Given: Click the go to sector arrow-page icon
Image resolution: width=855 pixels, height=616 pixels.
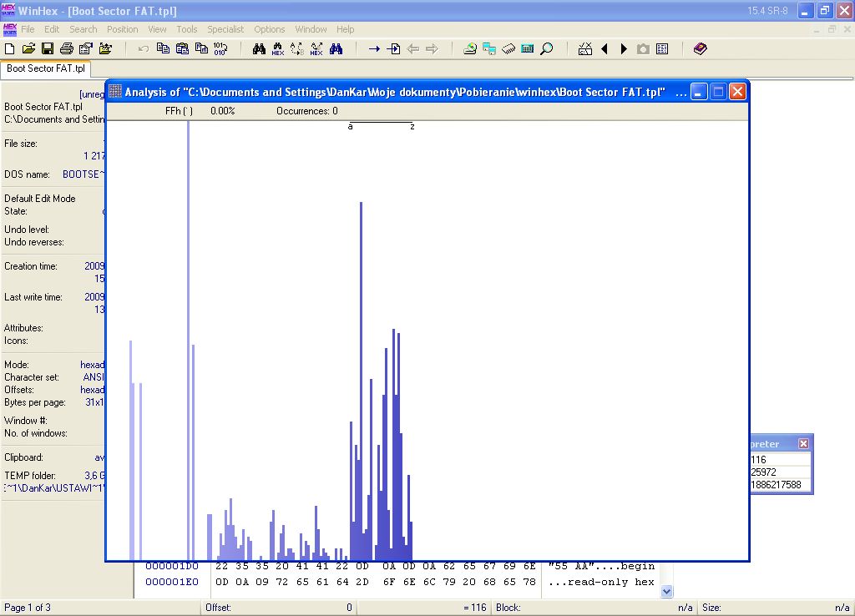Looking at the screenshot, I should pyautogui.click(x=393, y=49).
